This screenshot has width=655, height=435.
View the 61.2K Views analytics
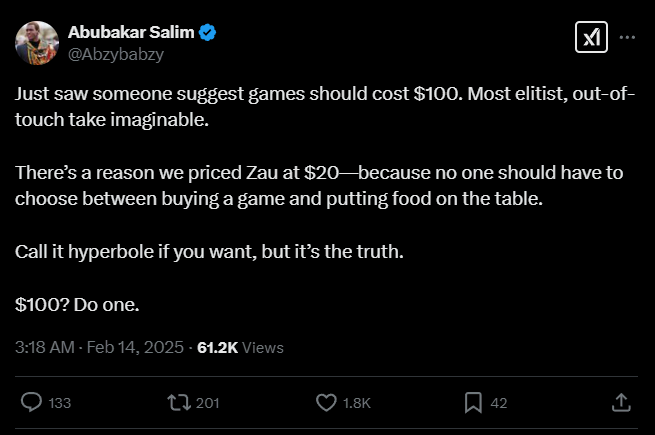240,348
